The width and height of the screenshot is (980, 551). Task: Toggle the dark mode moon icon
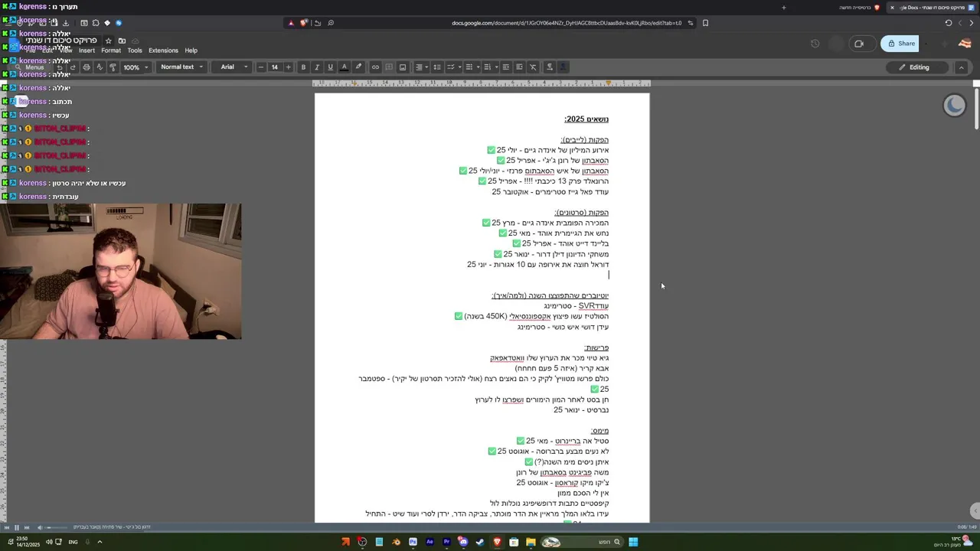(954, 106)
